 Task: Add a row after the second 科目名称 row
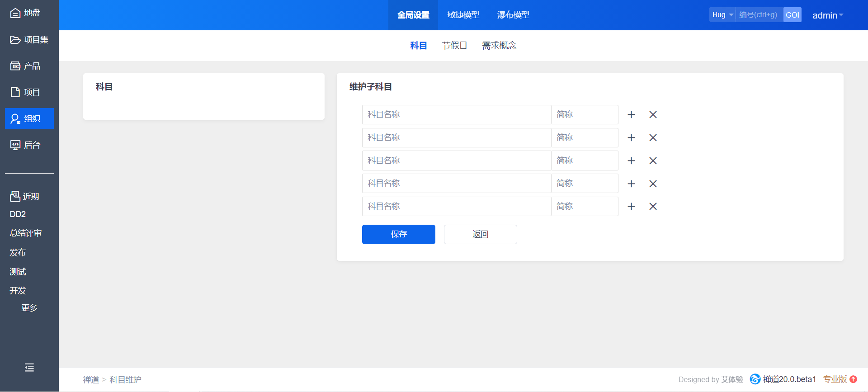pos(632,137)
